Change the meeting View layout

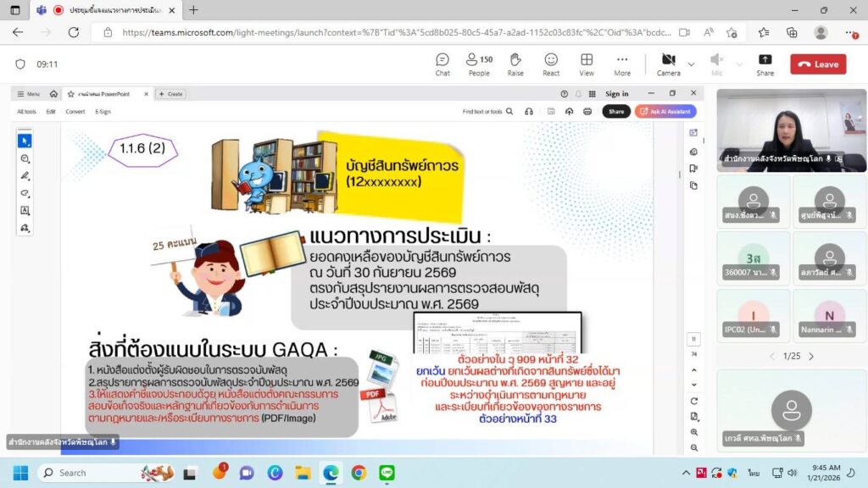(587, 64)
